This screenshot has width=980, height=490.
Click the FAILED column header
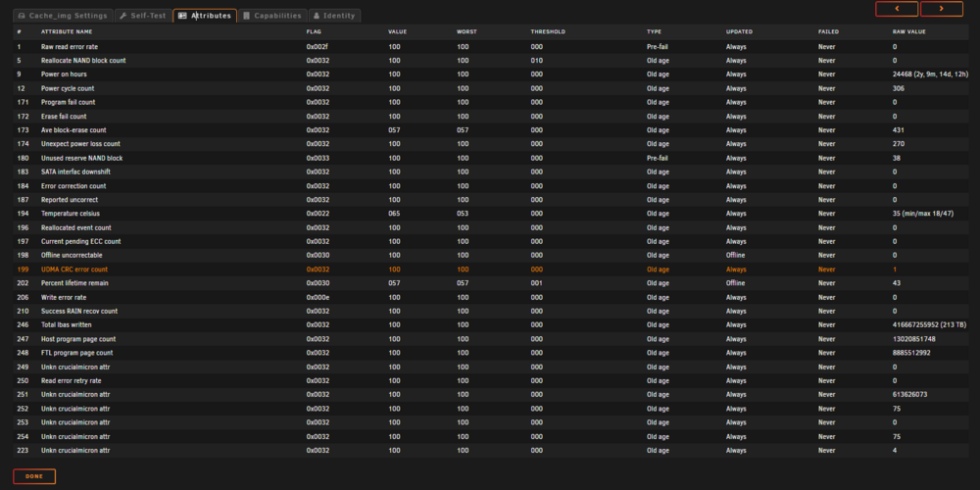click(829, 32)
